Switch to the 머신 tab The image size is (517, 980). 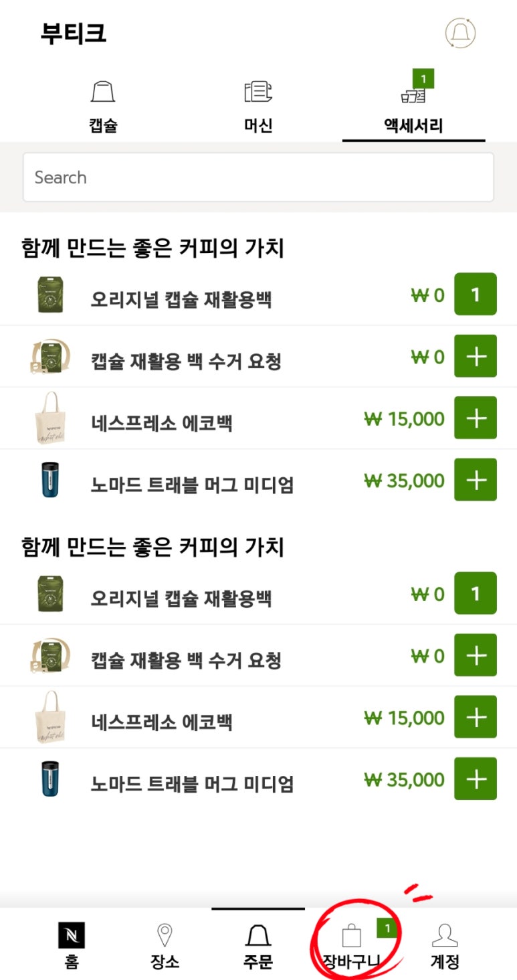click(x=258, y=107)
